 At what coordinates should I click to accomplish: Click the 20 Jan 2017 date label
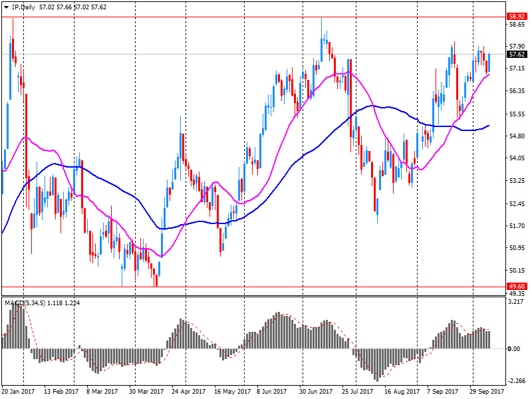pyautogui.click(x=18, y=392)
